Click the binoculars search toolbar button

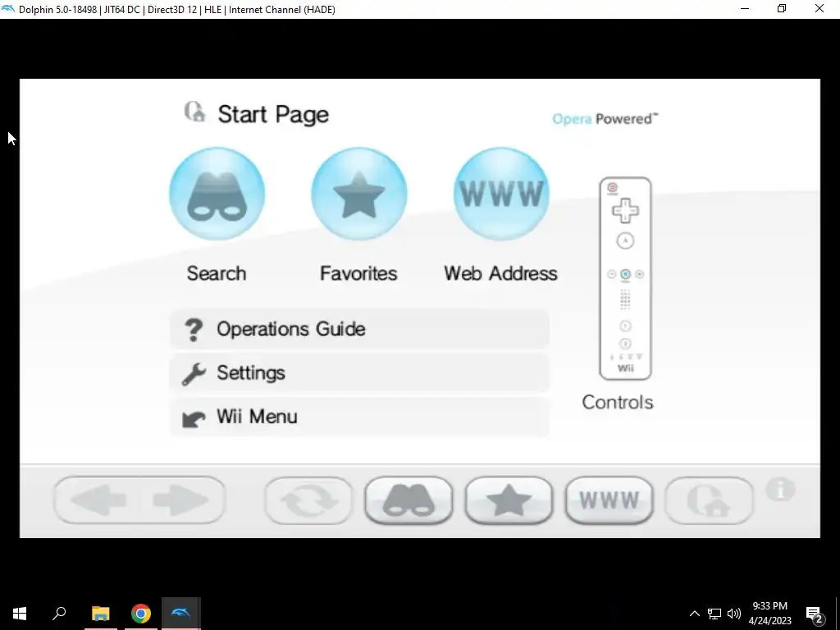[409, 500]
